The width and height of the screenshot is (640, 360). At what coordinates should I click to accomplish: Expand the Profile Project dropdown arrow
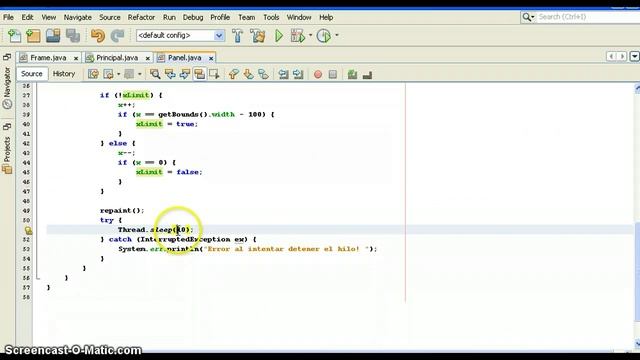click(x=337, y=36)
